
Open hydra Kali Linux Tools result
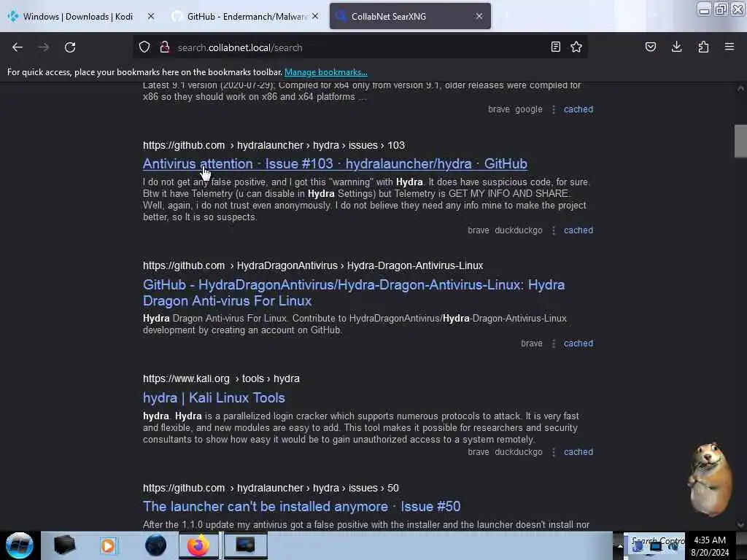(x=214, y=397)
